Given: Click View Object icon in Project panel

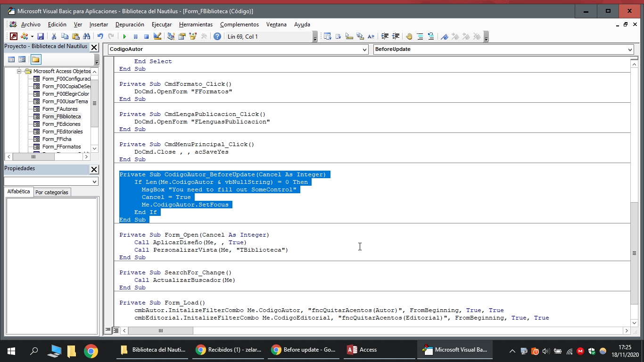Looking at the screenshot, I should (22, 59).
